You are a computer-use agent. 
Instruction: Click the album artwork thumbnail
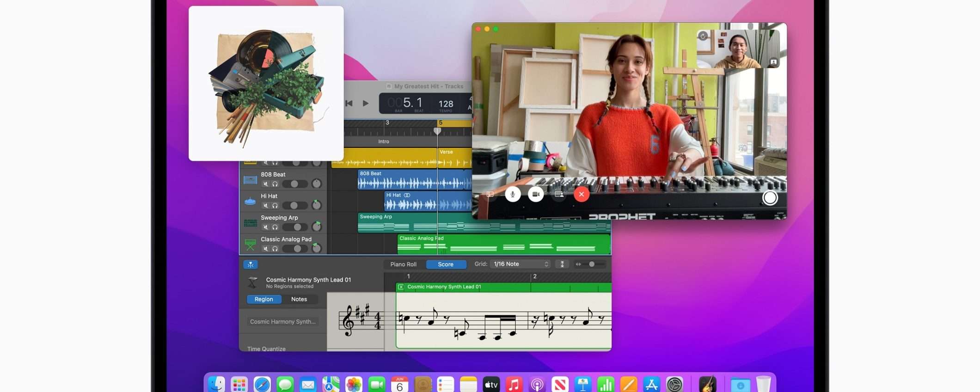(x=266, y=84)
